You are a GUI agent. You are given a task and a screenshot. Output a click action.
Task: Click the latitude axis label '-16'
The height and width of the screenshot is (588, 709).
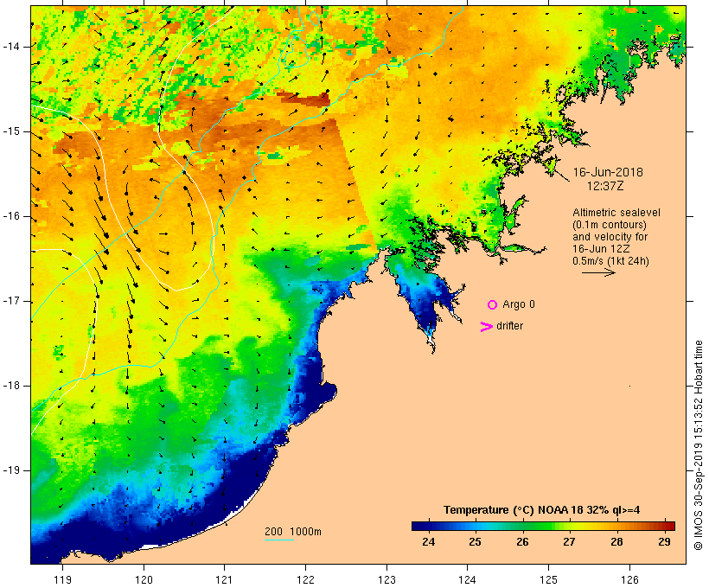coord(10,216)
